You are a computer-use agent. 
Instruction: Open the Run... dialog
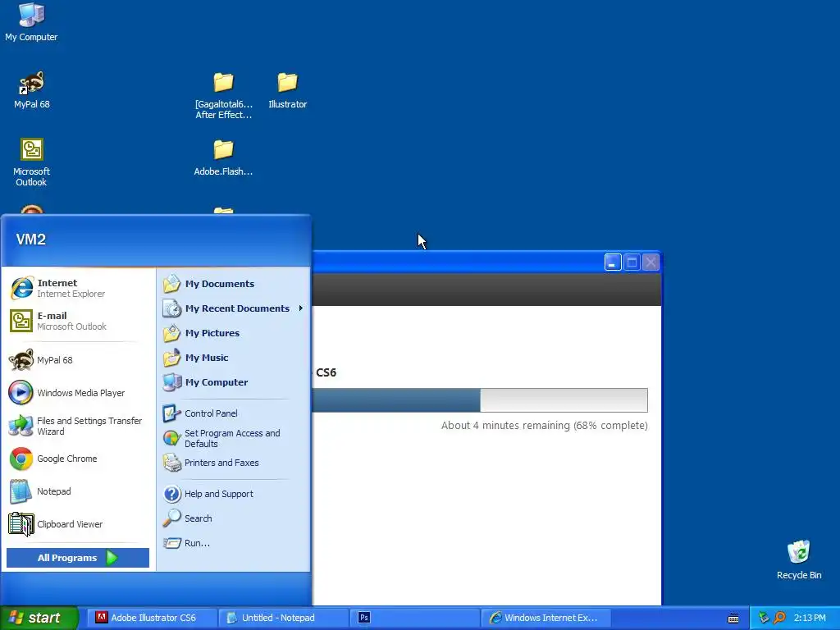(x=234, y=543)
